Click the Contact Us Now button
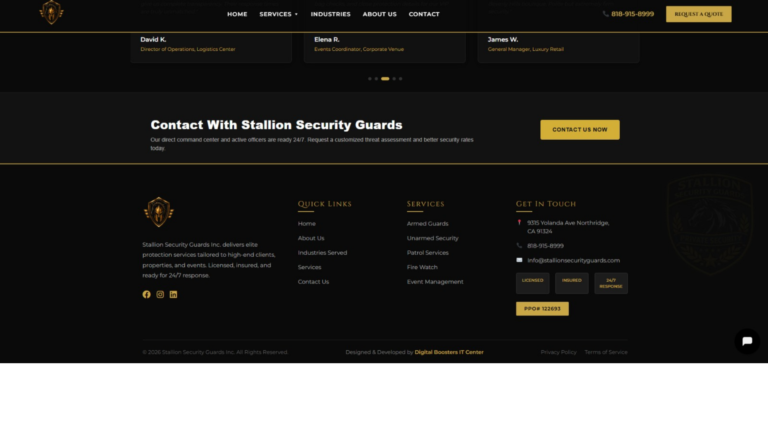Image resolution: width=768 pixels, height=432 pixels. click(x=580, y=130)
